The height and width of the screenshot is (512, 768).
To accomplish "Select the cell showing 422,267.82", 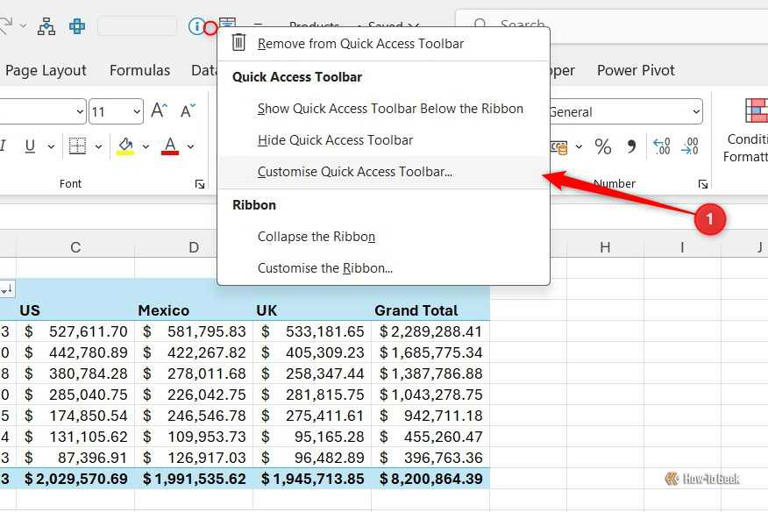I will click(194, 353).
